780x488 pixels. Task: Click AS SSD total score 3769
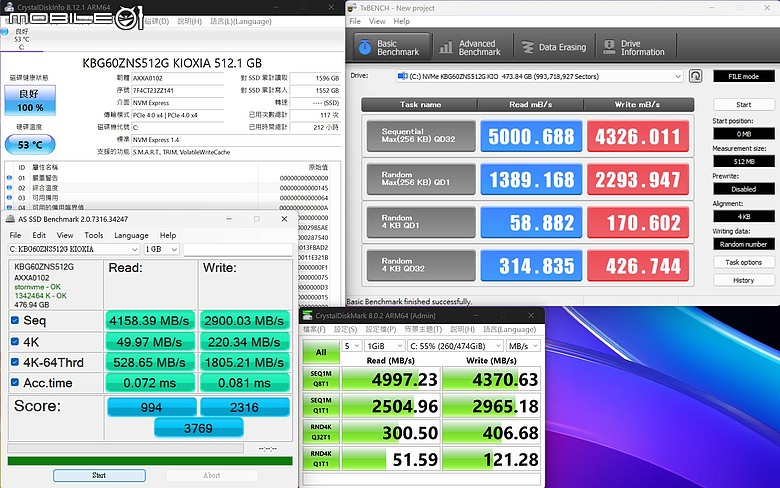click(198, 428)
